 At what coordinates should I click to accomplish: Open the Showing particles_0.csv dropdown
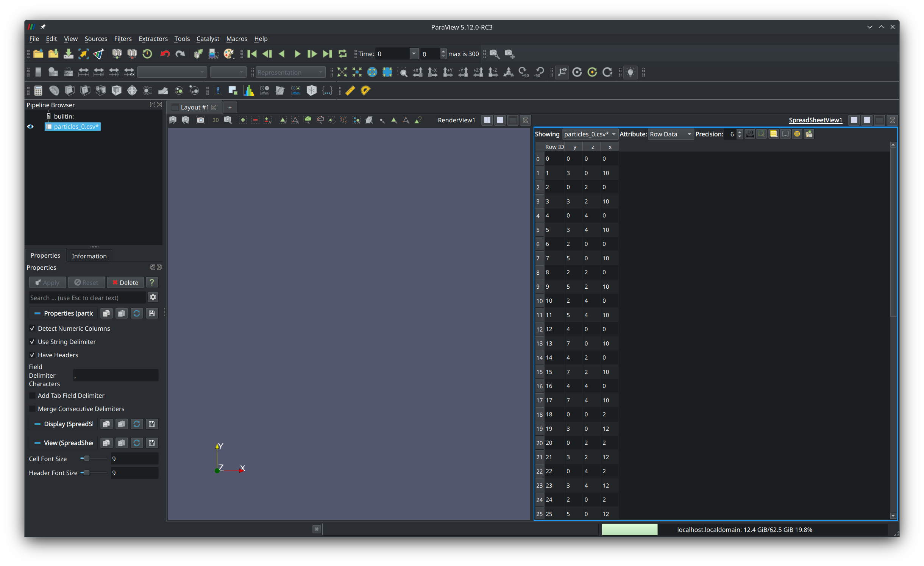click(x=590, y=134)
